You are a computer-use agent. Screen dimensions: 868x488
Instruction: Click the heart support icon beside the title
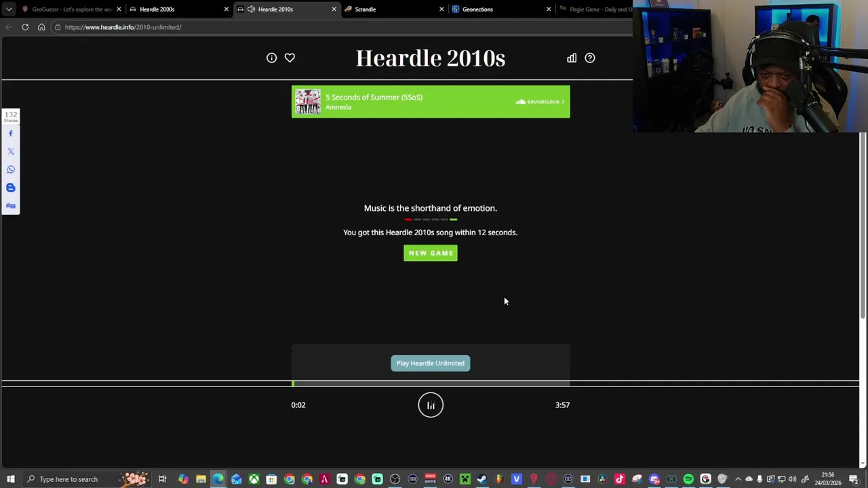[x=290, y=58]
